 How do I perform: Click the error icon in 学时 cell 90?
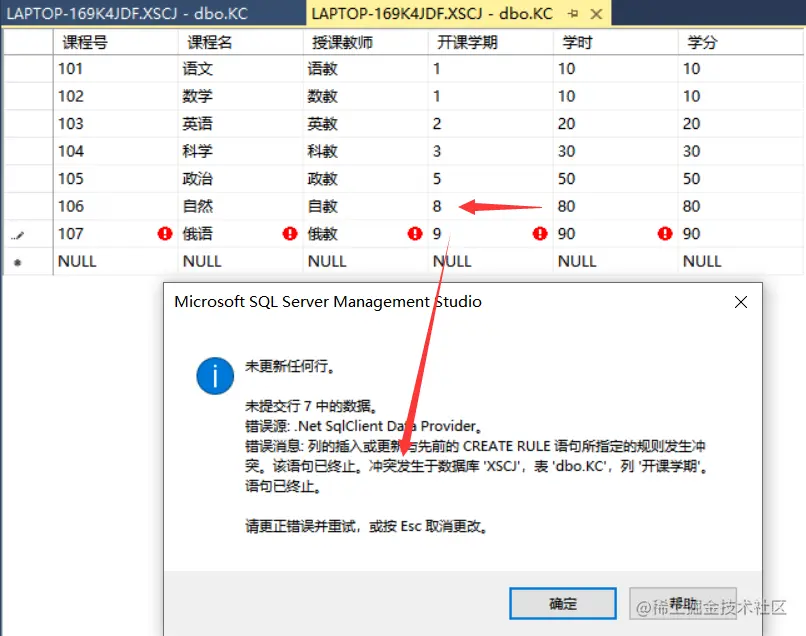click(x=665, y=234)
